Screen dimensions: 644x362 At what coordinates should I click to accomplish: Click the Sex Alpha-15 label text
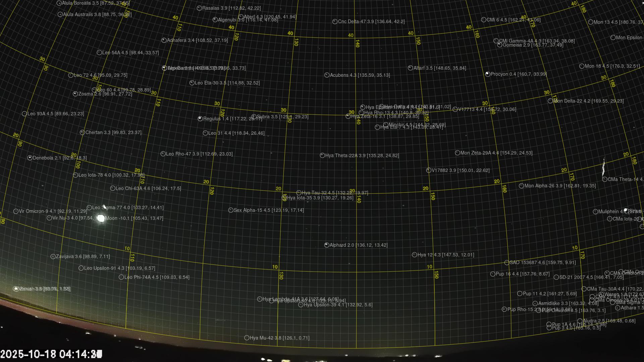pos(268,210)
